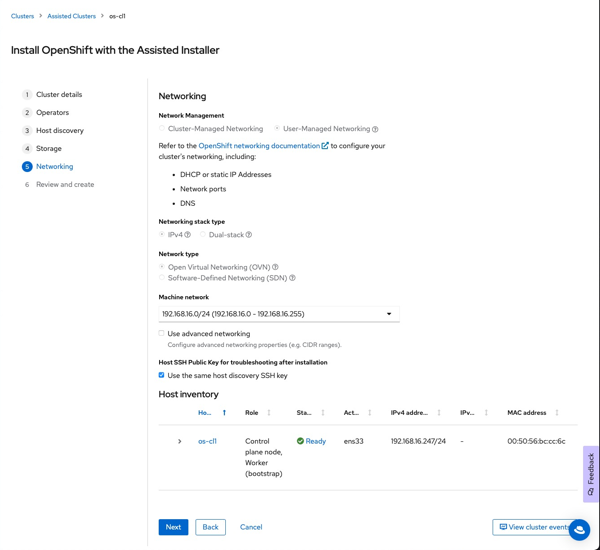Choose the IPv4 stack type radio
This screenshot has width=600, height=550.
point(162,234)
